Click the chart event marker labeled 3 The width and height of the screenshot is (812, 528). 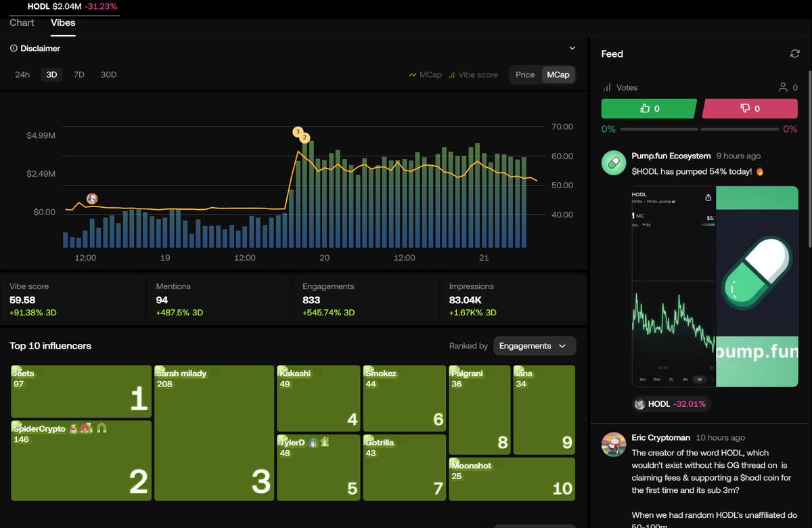point(297,131)
